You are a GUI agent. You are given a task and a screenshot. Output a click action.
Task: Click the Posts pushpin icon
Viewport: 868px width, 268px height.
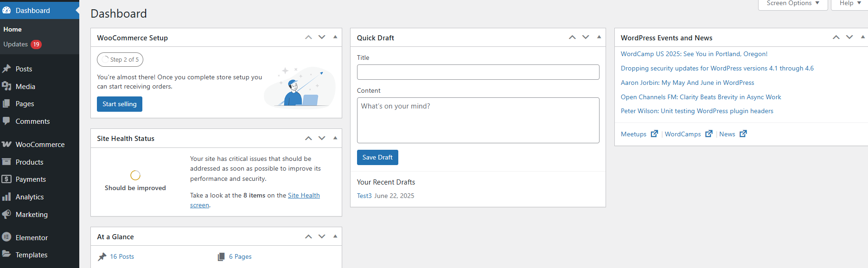coord(6,69)
